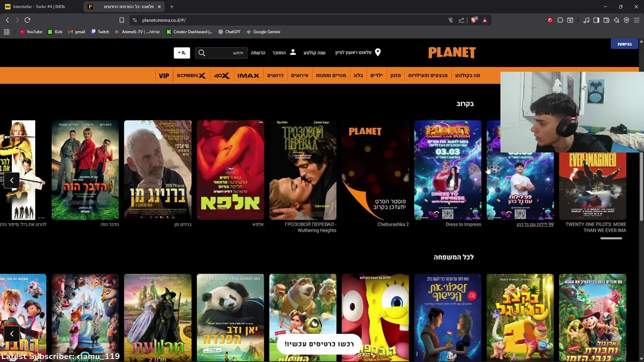The width and height of the screenshot is (644, 362).
Task: Click the PLANET logo in the header
Action: 452,52
